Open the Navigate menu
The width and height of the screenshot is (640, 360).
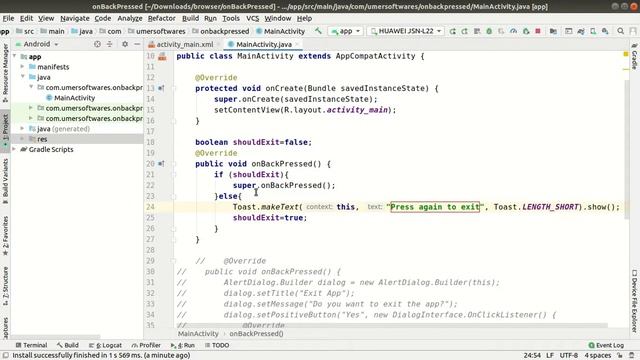[x=75, y=18]
